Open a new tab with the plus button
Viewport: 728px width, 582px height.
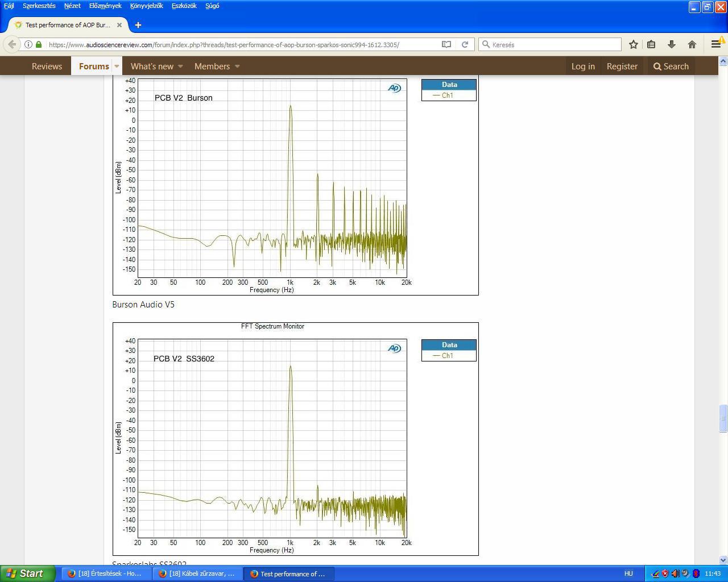(138, 25)
